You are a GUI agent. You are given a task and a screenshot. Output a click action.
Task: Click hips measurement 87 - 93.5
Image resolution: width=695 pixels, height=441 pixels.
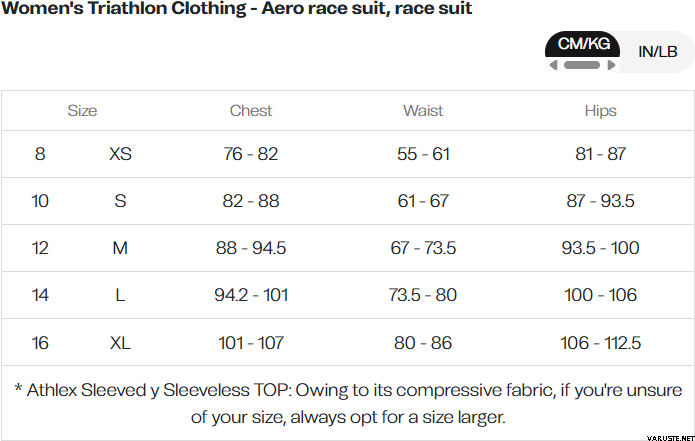coord(600,201)
